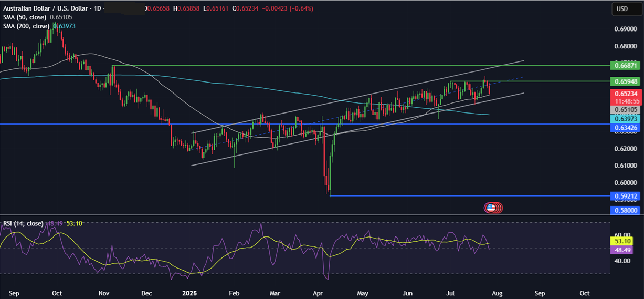The height and width of the screenshot is (299, 644).
Task: Click the US flag economic event icon
Action: (x=492, y=208)
